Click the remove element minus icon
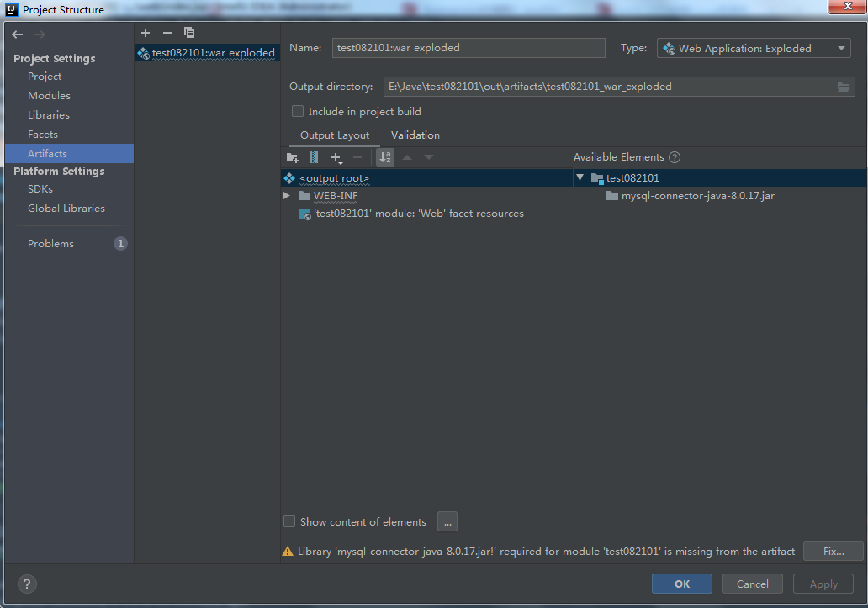868x608 pixels. tap(357, 157)
